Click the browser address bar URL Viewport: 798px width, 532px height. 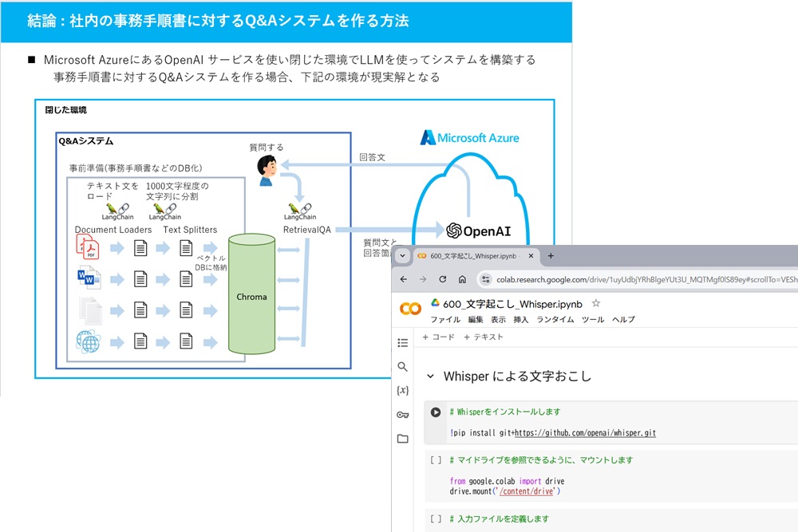(x=646, y=279)
